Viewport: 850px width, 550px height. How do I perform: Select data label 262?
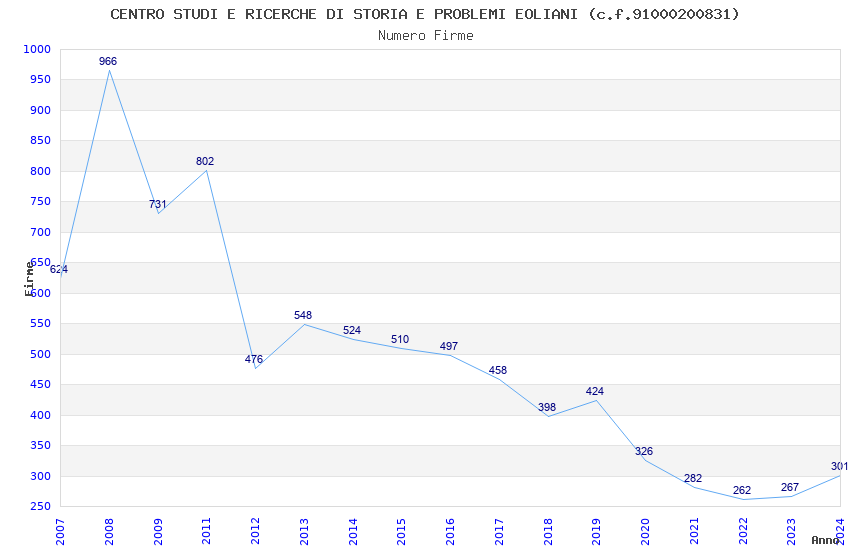tap(742, 490)
